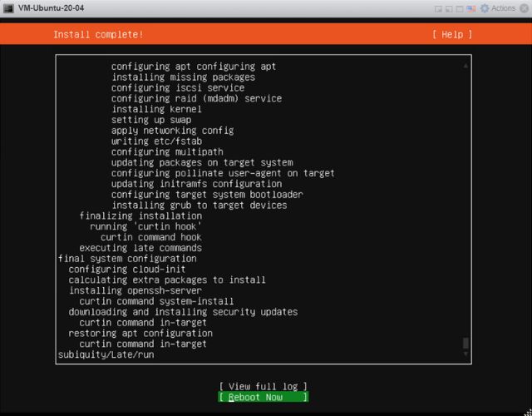This screenshot has width=532, height=416.
Task: Open the Actions gear menu
Action: (498, 8)
